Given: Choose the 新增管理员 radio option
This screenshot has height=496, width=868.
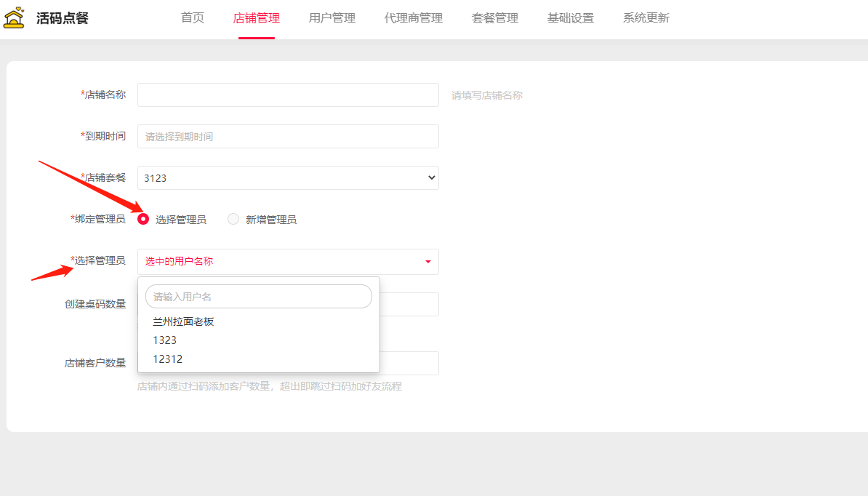Looking at the screenshot, I should click(233, 219).
